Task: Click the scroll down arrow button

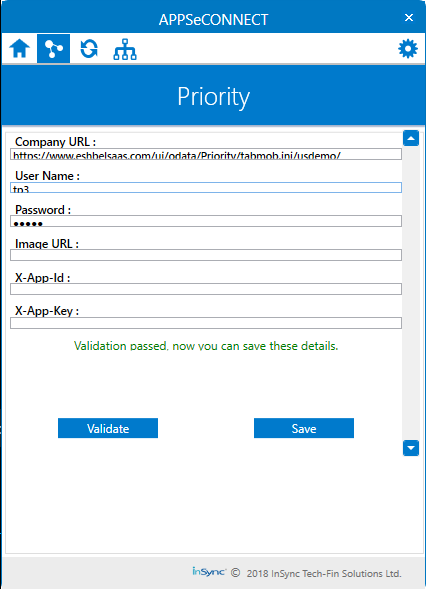Action: (411, 448)
